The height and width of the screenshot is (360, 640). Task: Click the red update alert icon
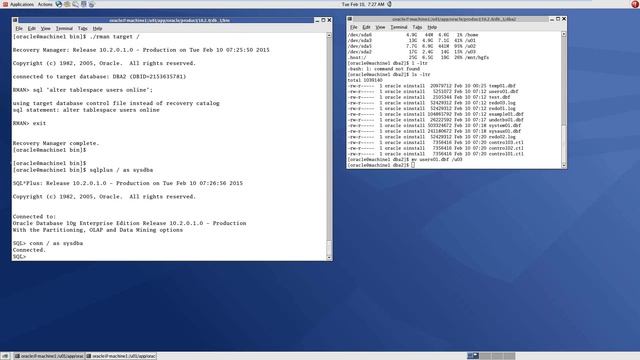635,4
